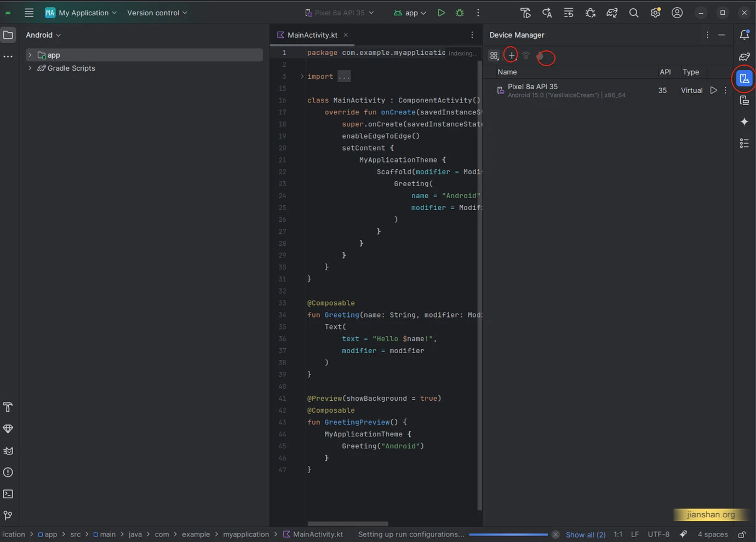Viewport: 756px width, 542px height.
Task: Start the Pixel 8a API 35 emulator
Action: click(713, 90)
